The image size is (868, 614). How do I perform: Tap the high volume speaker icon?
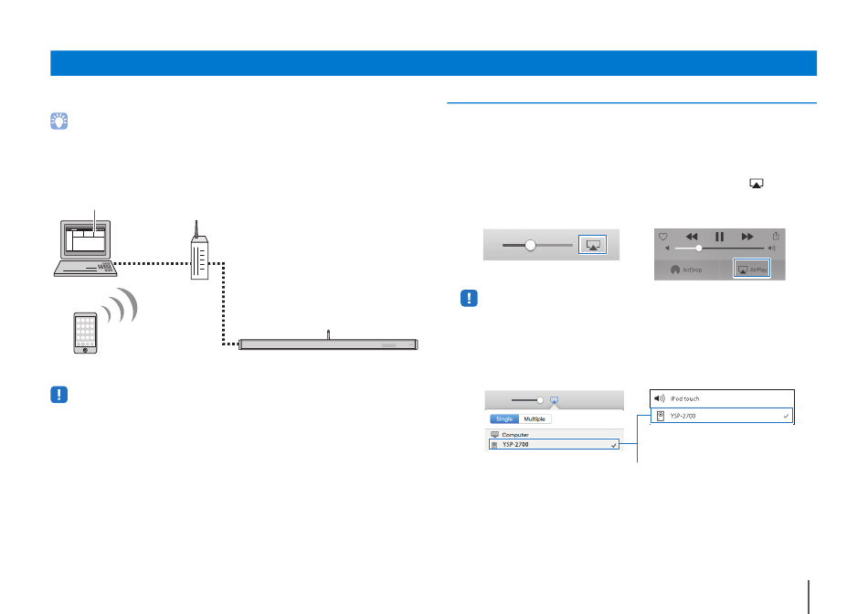tap(772, 248)
